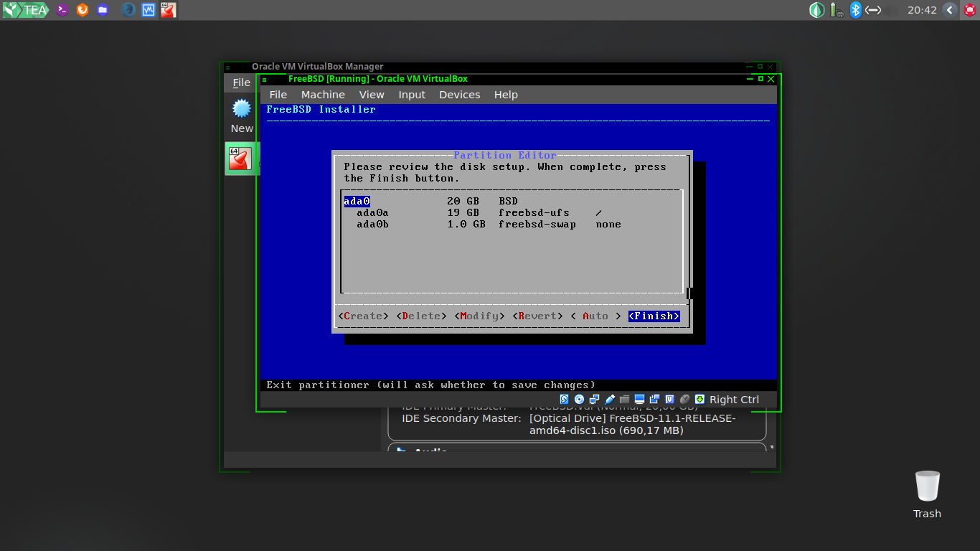
Task: Expand the hidden tray with the chevron
Action: (x=950, y=10)
